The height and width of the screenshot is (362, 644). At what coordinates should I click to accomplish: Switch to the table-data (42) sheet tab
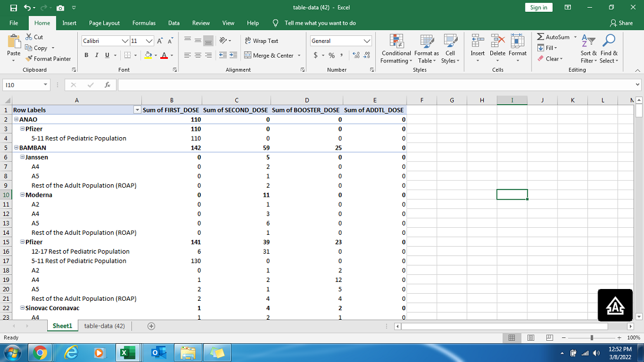104,326
